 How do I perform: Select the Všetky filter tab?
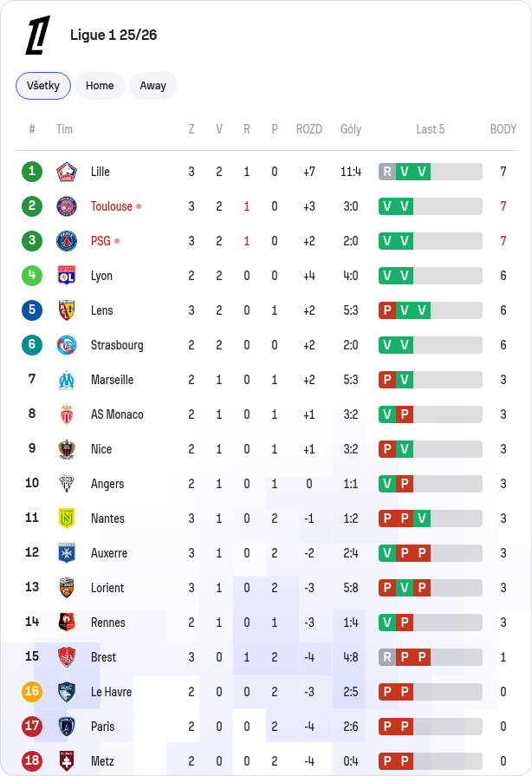coord(43,86)
